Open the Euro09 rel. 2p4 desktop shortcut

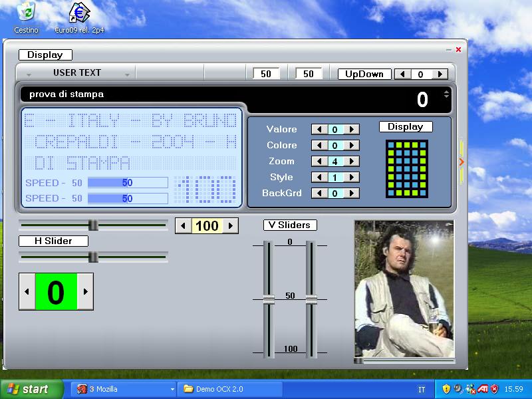pyautogui.click(x=79, y=13)
